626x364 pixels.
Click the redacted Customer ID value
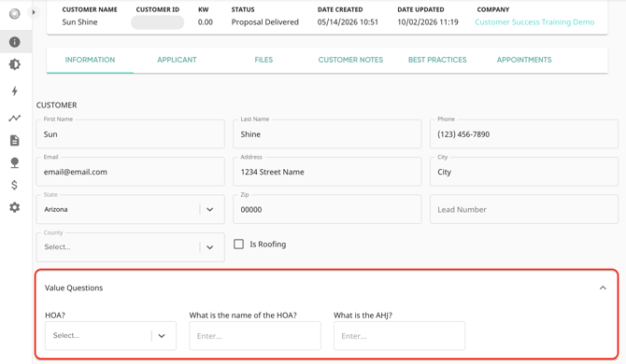pyautogui.click(x=158, y=22)
